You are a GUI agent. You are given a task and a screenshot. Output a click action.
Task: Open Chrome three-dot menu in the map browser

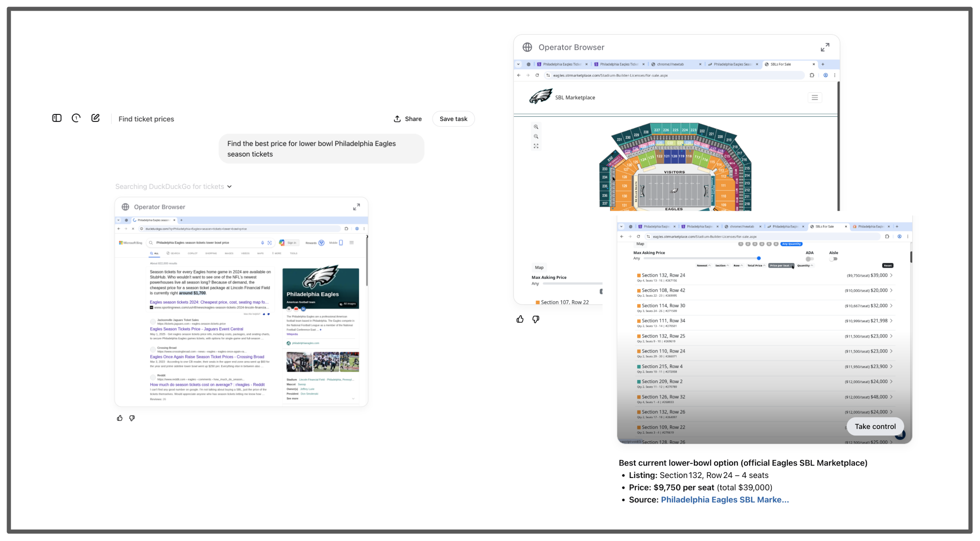pos(835,75)
